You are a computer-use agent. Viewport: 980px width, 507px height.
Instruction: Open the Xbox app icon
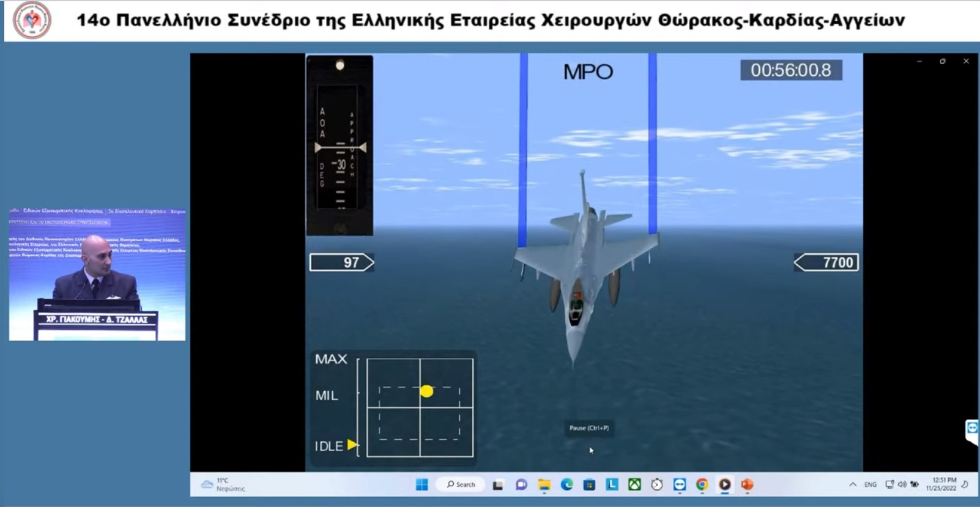click(x=634, y=485)
